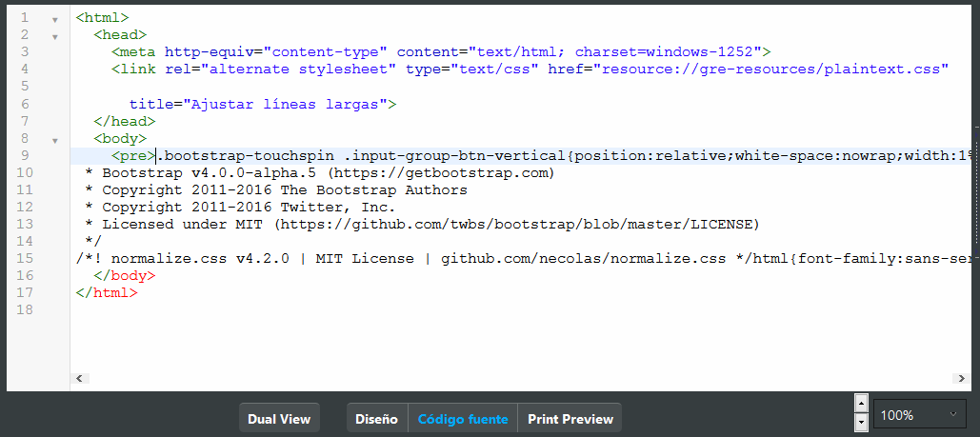The height and width of the screenshot is (437, 980).
Task: Click the Bootstrap v4.0.0-alpha.5 comment line
Action: click(x=319, y=172)
